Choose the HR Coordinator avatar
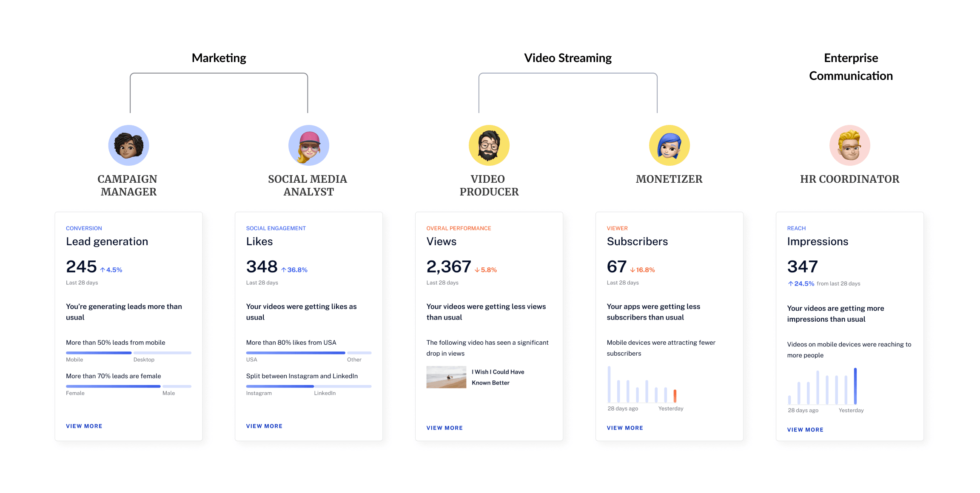This screenshot has height=493, width=980. tap(850, 145)
